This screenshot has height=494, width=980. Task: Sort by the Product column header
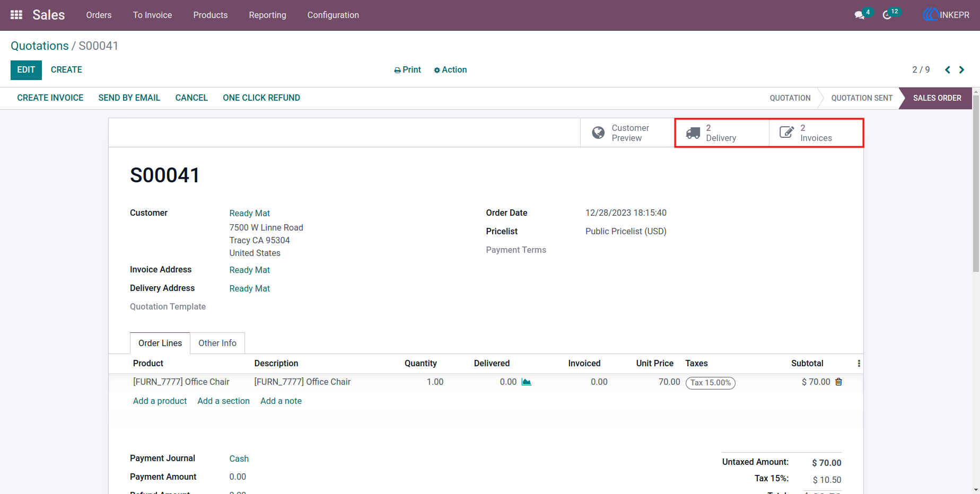coord(148,364)
